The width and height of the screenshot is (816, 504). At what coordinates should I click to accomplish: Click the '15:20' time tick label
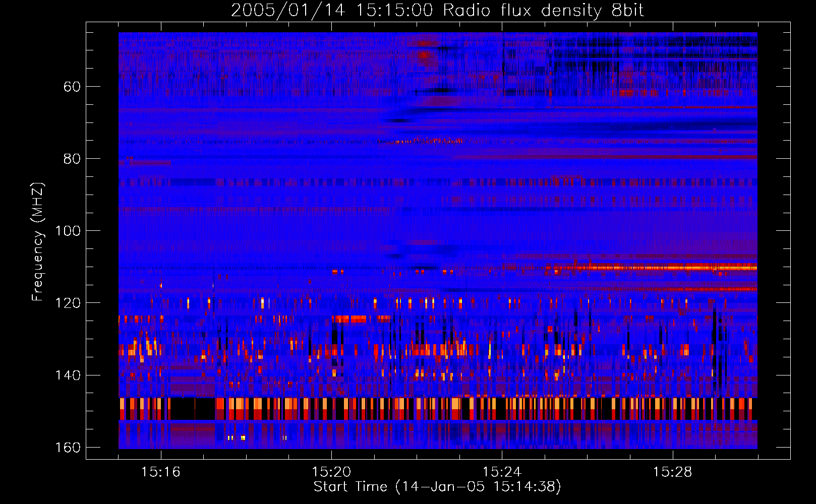coord(331,472)
